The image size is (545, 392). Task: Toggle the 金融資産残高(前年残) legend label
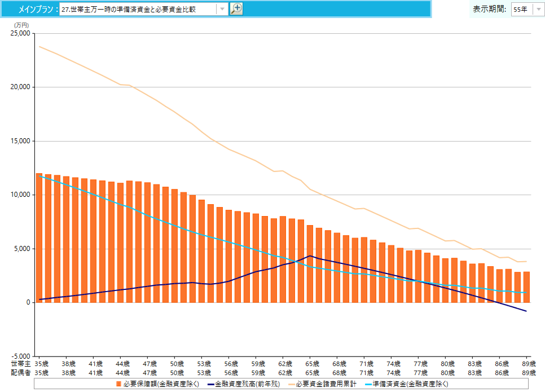pos(247,384)
